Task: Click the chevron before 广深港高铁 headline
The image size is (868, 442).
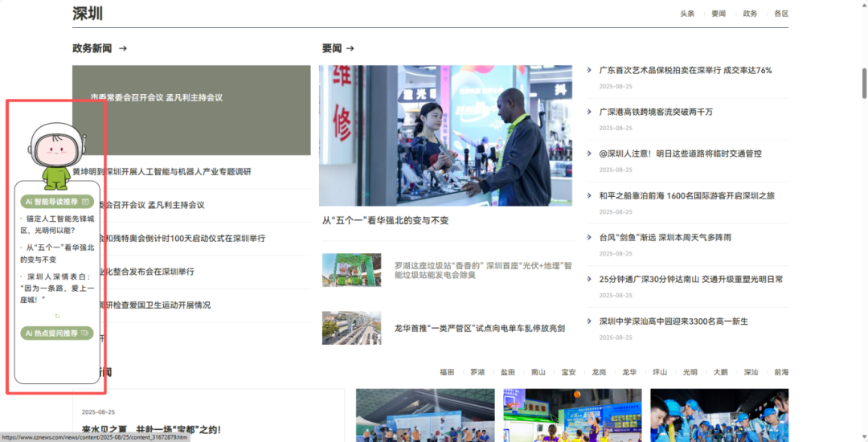Action: (589, 113)
